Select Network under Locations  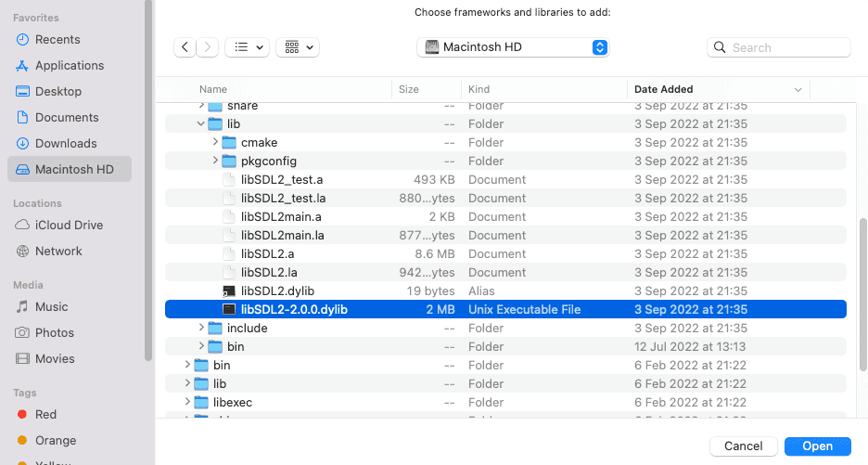pos(58,252)
